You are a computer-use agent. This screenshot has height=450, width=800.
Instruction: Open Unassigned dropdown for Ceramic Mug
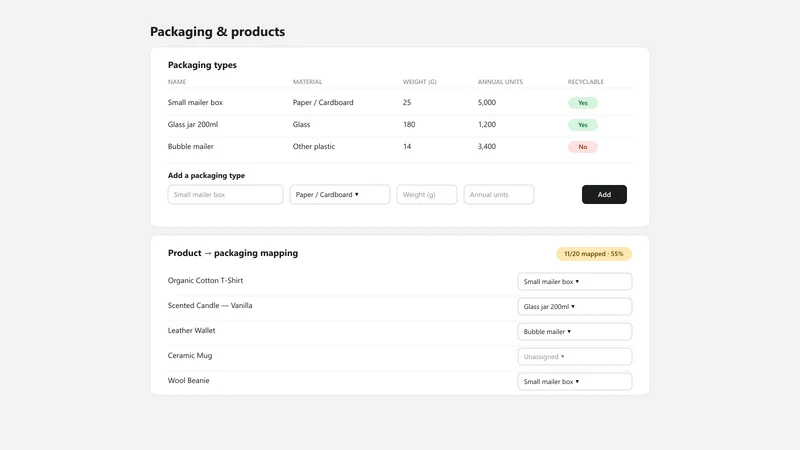tap(575, 357)
